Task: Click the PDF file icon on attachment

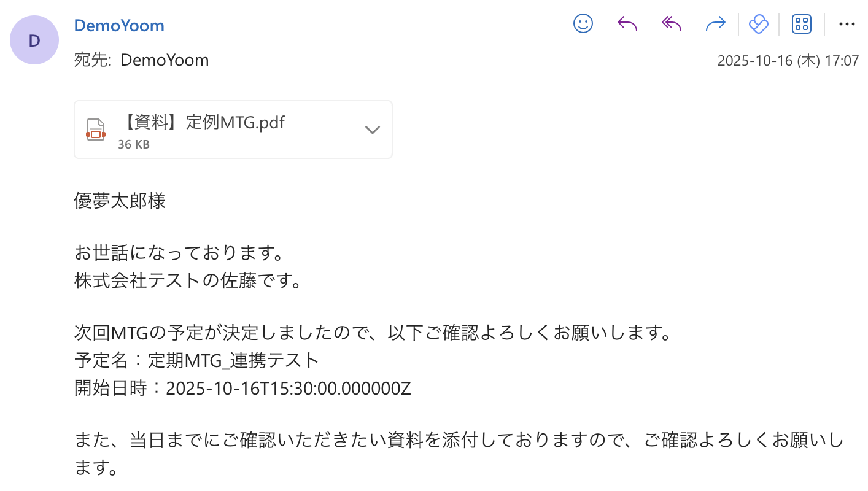Action: pyautogui.click(x=96, y=130)
